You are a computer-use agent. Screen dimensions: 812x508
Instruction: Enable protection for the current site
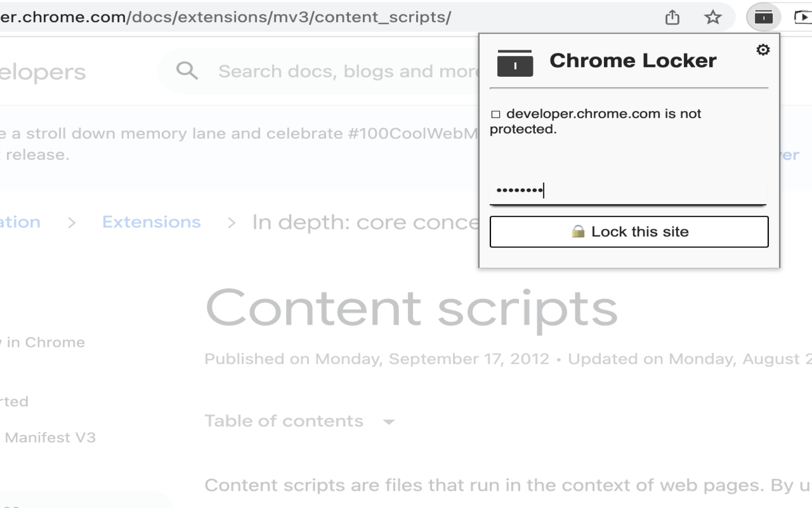click(x=628, y=231)
